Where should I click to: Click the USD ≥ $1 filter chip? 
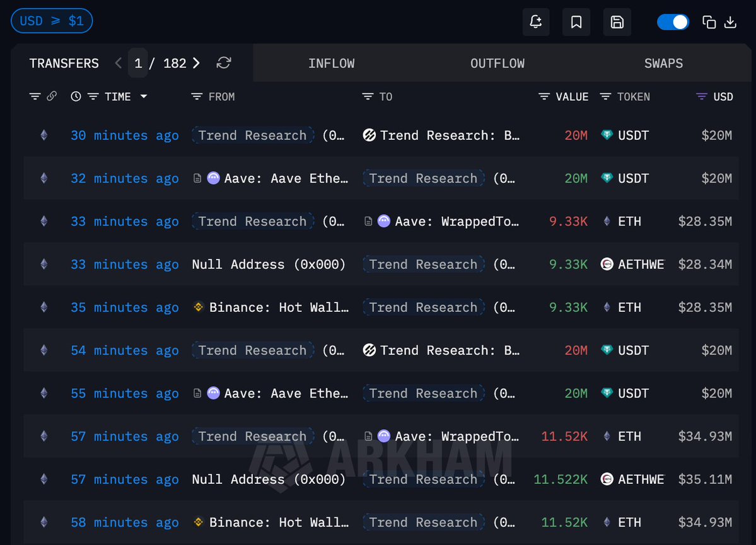(52, 21)
